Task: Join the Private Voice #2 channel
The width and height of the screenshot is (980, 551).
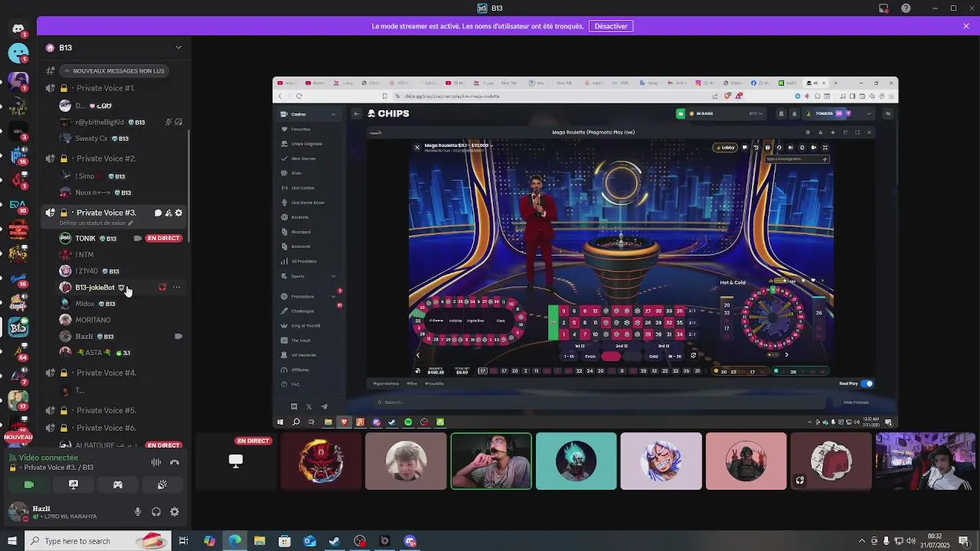Action: (106, 158)
